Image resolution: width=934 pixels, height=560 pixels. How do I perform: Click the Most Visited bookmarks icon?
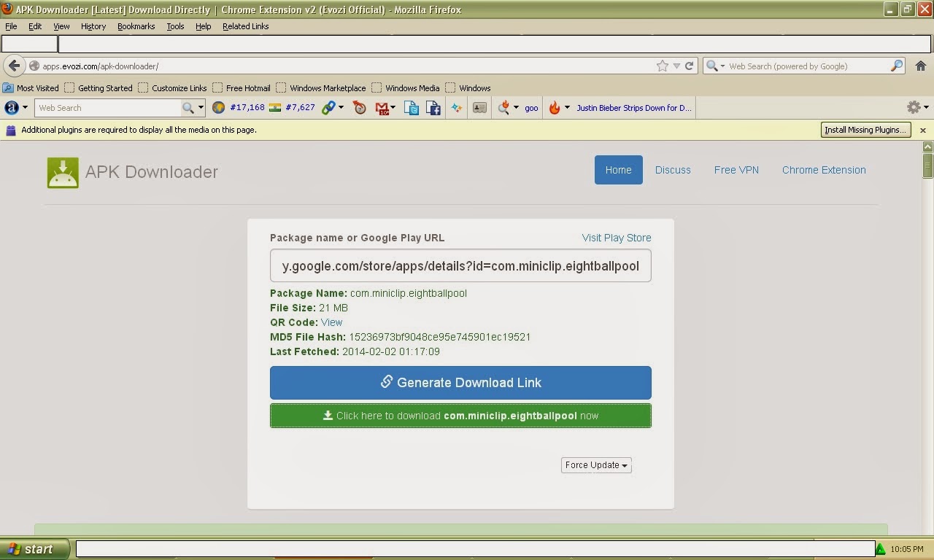click(x=8, y=87)
